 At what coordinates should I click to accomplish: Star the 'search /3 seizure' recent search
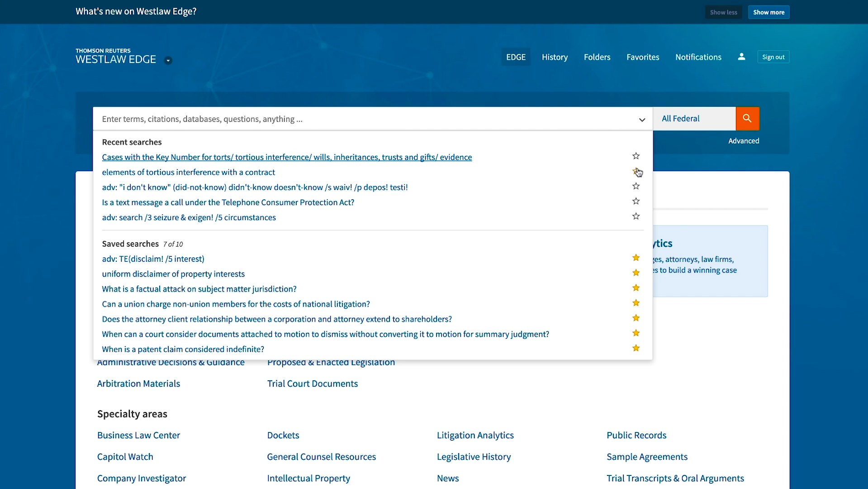pyautogui.click(x=636, y=216)
